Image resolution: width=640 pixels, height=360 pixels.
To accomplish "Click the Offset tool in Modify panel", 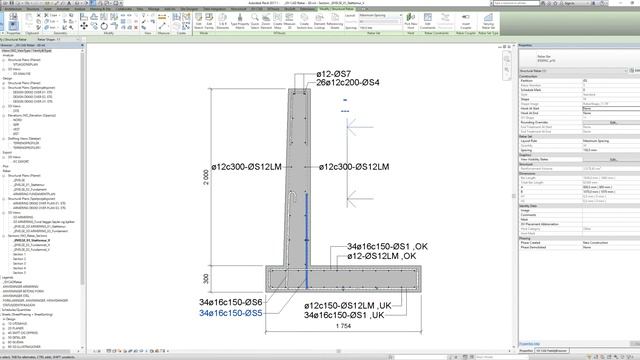I will tap(94, 17).
